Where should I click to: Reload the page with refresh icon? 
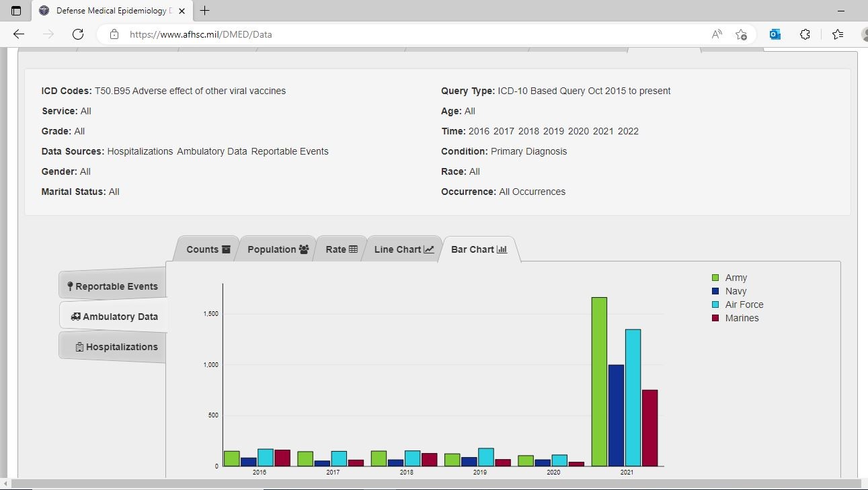tap(78, 34)
